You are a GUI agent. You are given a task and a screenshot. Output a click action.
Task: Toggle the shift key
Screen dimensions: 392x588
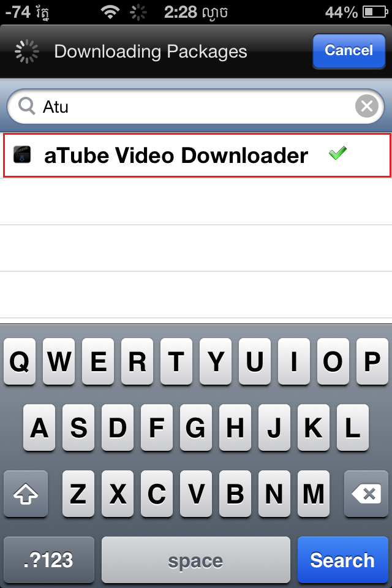click(26, 494)
